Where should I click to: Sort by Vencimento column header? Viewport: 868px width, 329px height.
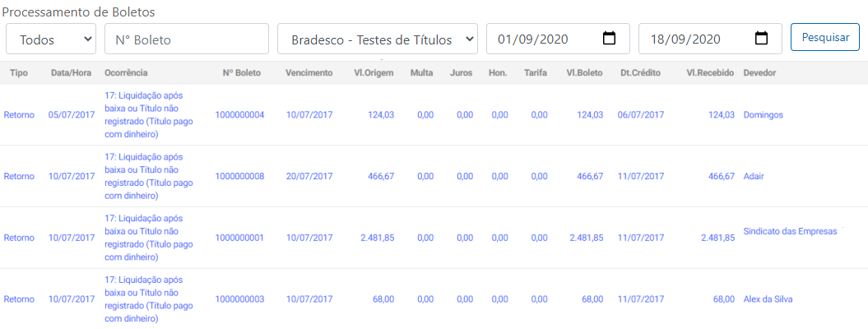pyautogui.click(x=309, y=73)
